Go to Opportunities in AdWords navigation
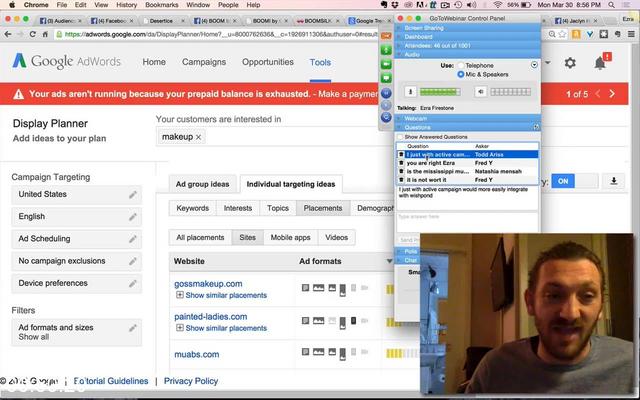 (268, 62)
